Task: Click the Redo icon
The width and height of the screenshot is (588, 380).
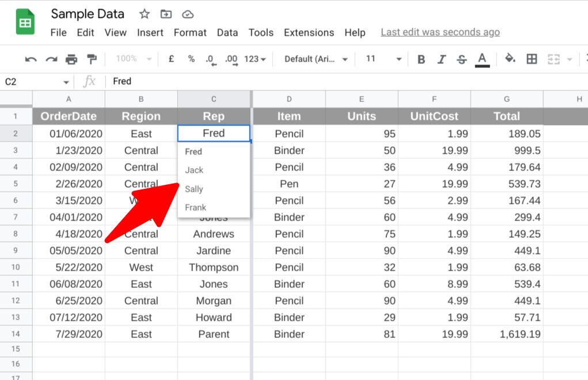Action: click(51, 58)
